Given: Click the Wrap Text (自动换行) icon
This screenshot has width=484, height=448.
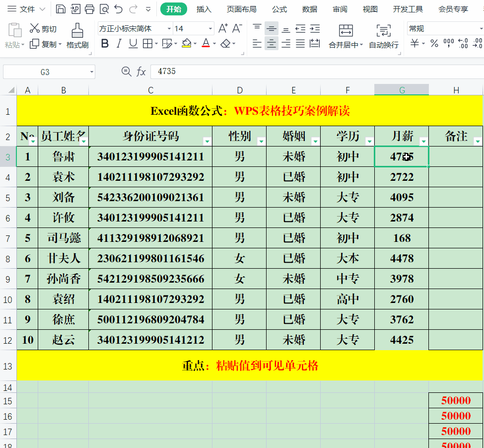Looking at the screenshot, I should pos(383,31).
